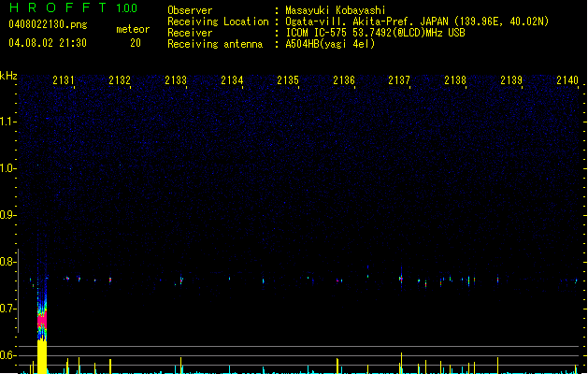Click observer name Masayuki Kobayashi
Screen dimensions: 588x374
(x=336, y=10)
